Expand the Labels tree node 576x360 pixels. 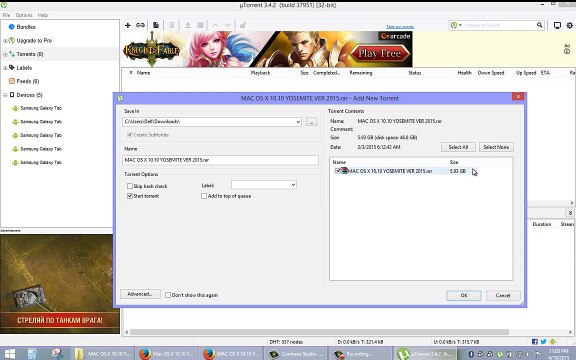click(x=5, y=68)
